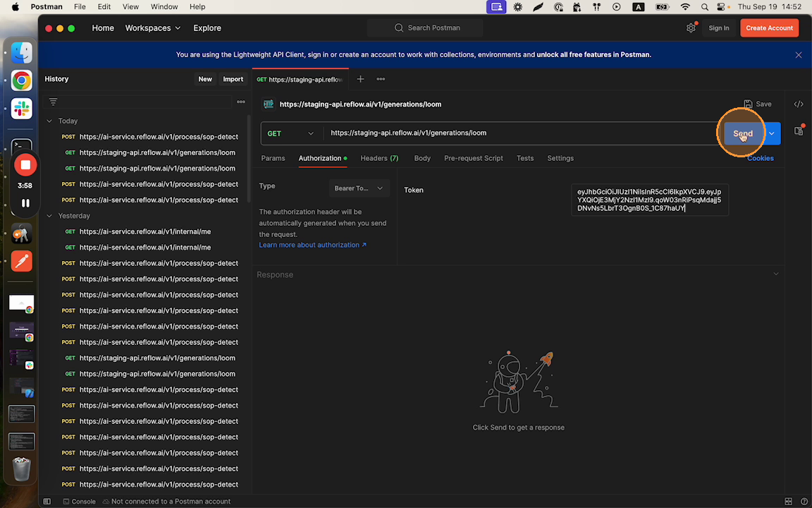
Task: Open the Bearer Token type dropdown
Action: coord(359,188)
